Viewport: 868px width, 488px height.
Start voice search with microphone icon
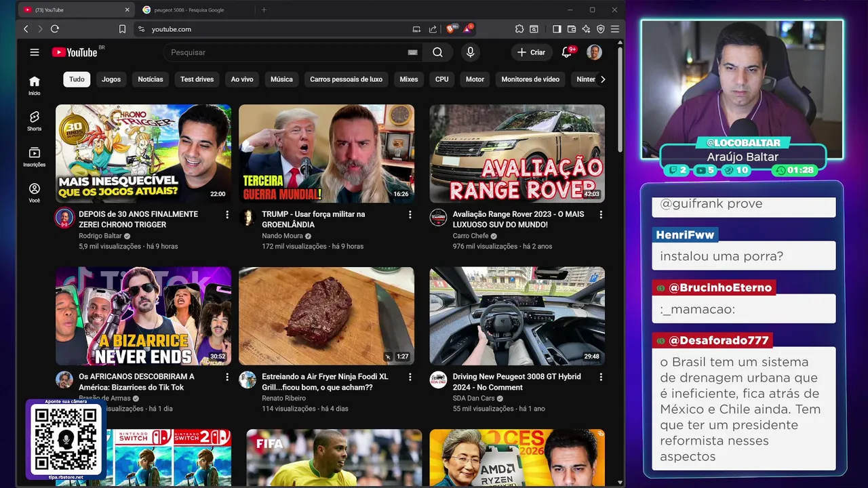pos(470,52)
